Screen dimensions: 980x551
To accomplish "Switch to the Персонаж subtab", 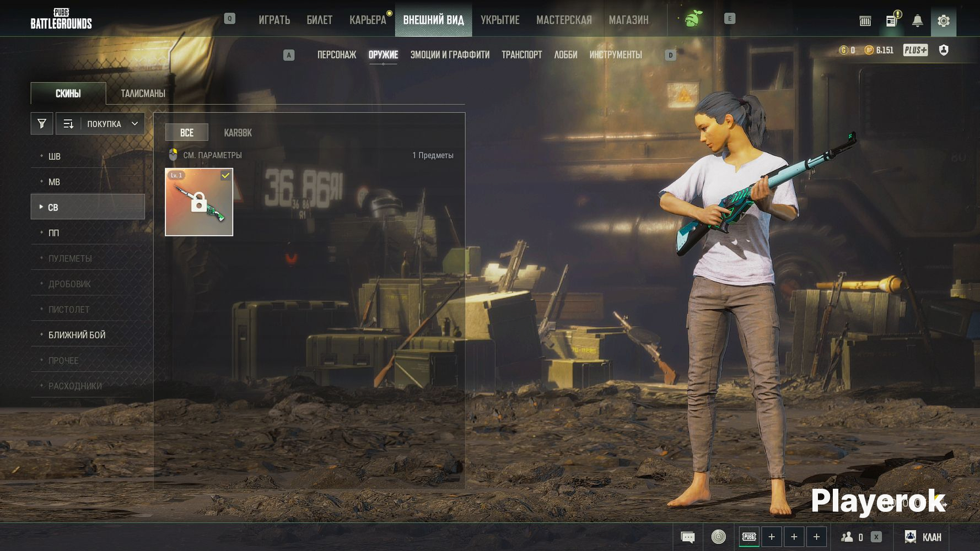I will click(x=337, y=55).
